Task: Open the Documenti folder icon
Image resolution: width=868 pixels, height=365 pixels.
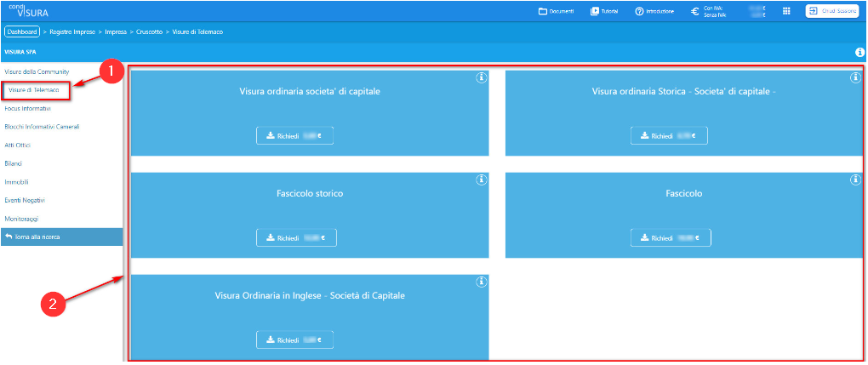Action: coord(543,11)
